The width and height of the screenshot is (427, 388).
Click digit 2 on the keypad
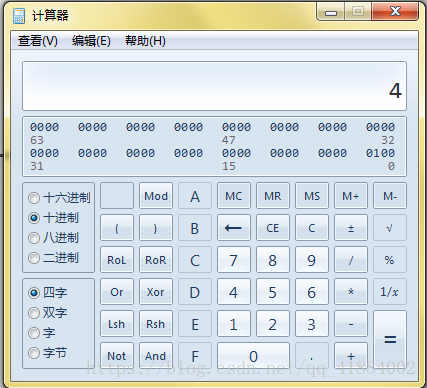point(273,324)
